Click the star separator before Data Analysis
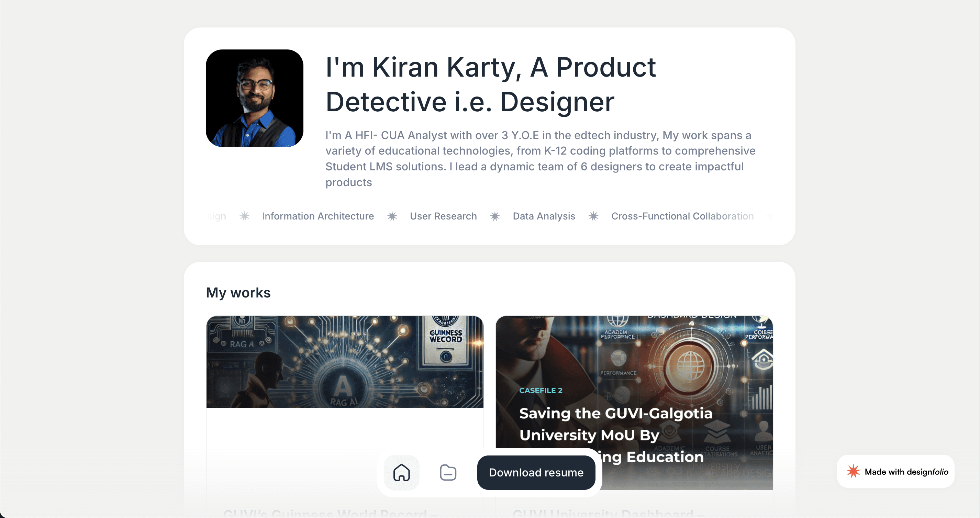The width and height of the screenshot is (980, 518). pyautogui.click(x=494, y=216)
